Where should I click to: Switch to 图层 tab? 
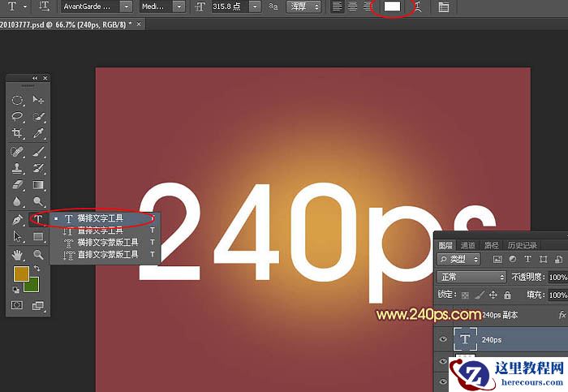click(445, 245)
